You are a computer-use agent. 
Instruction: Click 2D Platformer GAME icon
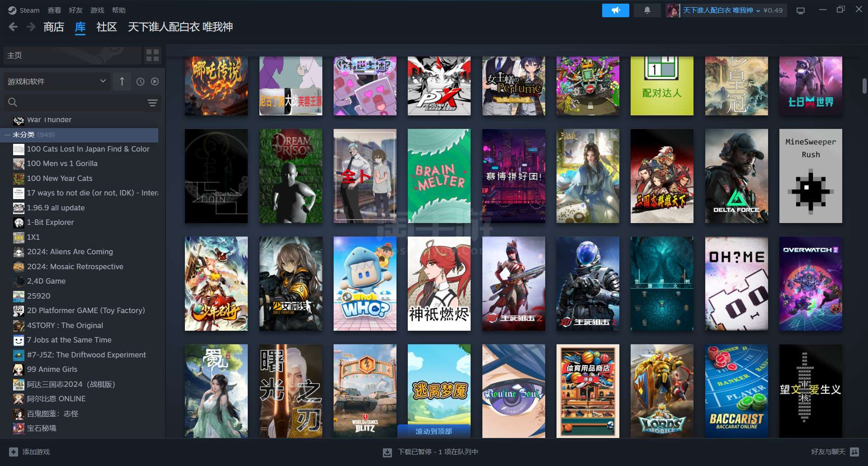click(19, 311)
